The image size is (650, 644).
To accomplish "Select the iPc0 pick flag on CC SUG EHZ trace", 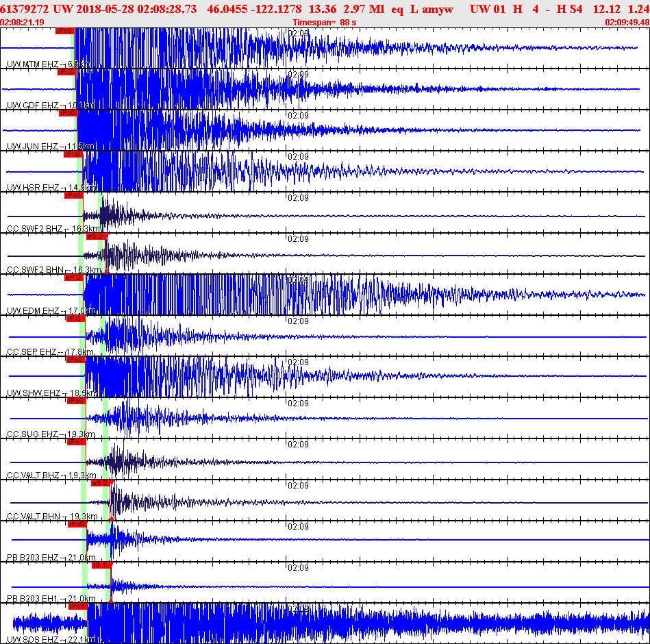I will (x=76, y=400).
